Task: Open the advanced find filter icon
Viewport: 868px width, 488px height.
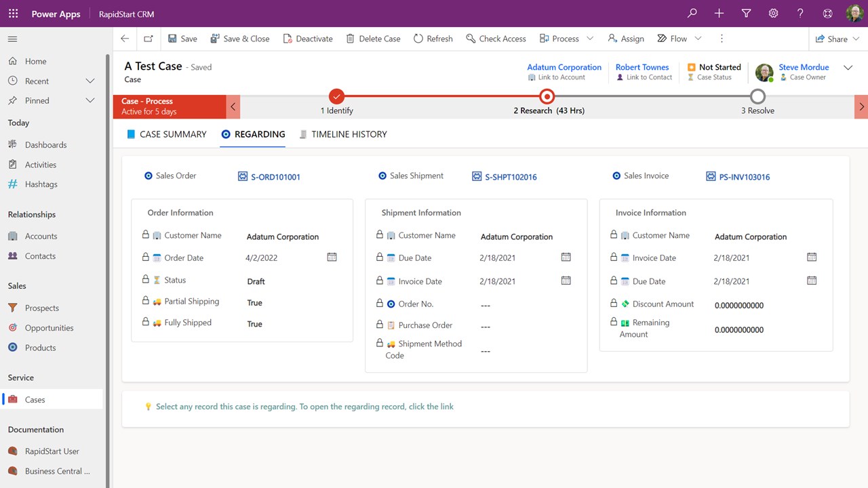Action: tap(746, 14)
